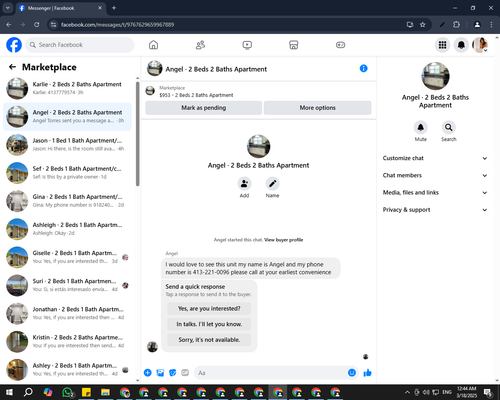
Task: Open Kristin 2 Beds 2 Baths conversation
Action: [68, 341]
